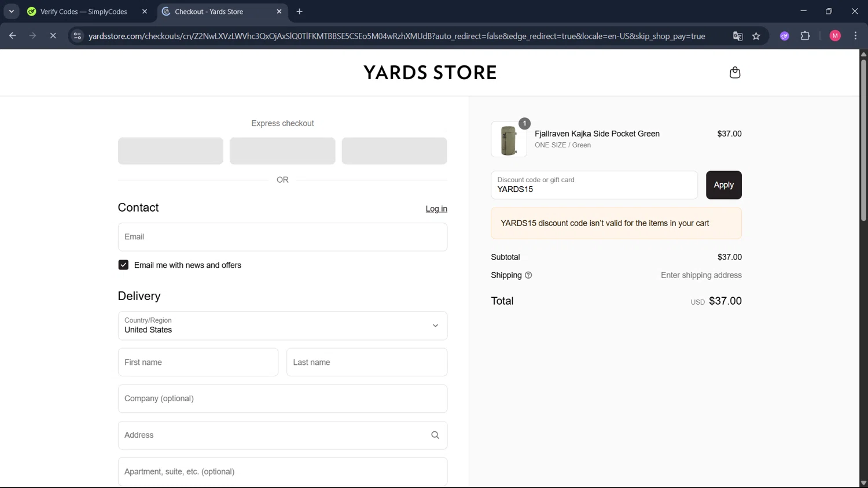Click the Delivery section heading

[139, 296]
